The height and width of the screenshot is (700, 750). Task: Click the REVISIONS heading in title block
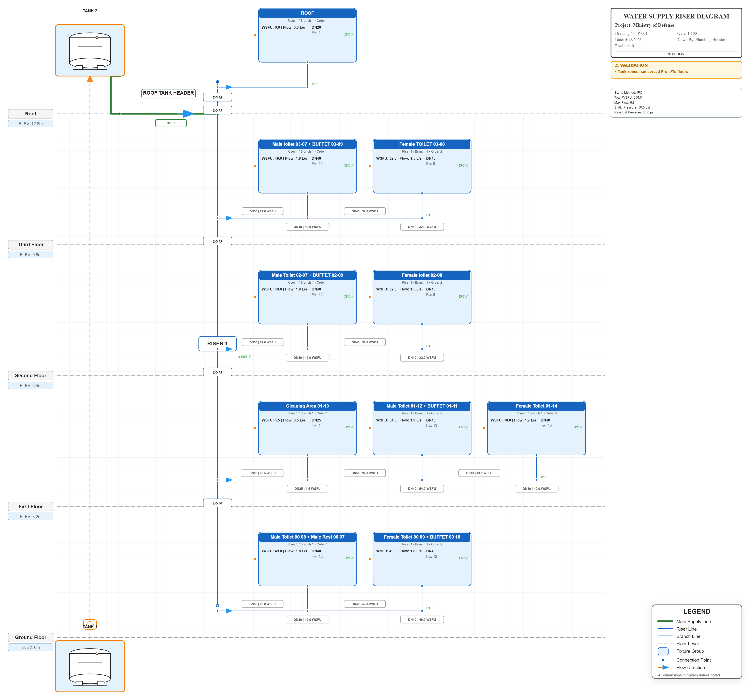(x=676, y=54)
